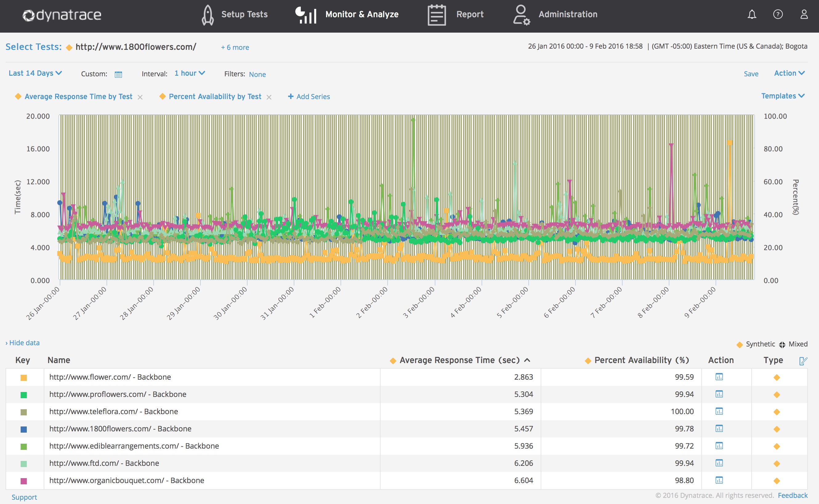Viewport: 819px width, 504px height.
Task: Click the edit columns pencil icon
Action: [803, 361]
